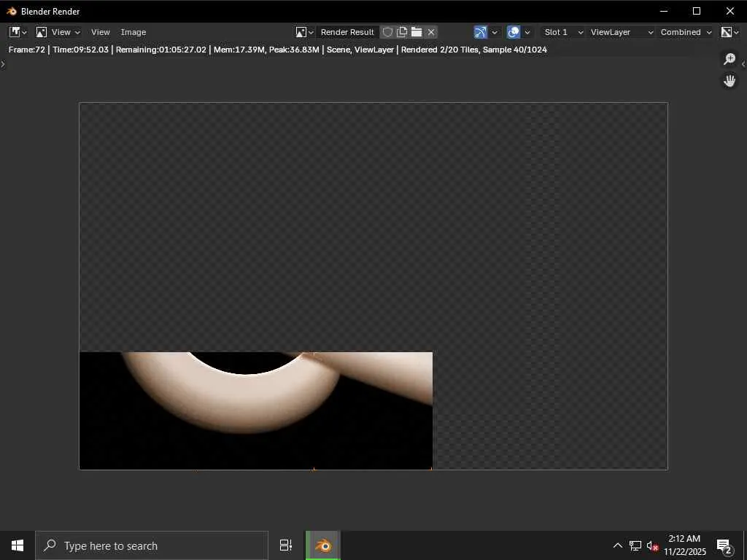Click the new image copy icon
The image size is (747, 560).
(402, 32)
